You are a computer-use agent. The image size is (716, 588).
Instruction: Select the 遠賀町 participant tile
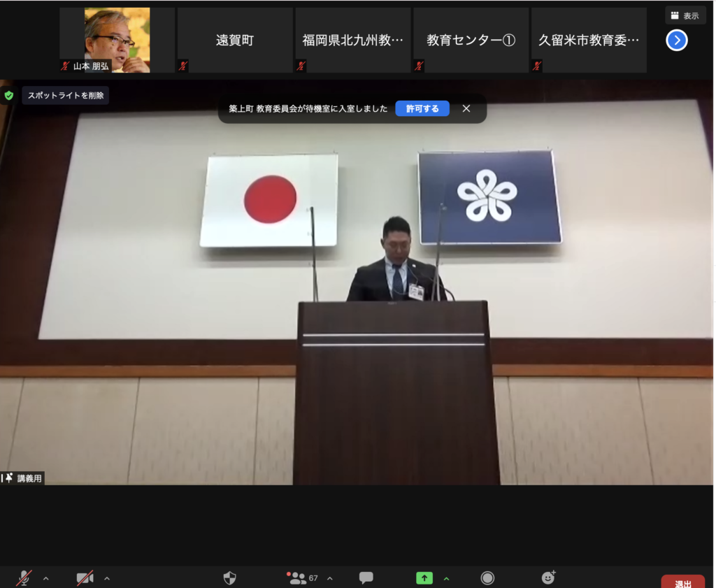pyautogui.click(x=235, y=40)
